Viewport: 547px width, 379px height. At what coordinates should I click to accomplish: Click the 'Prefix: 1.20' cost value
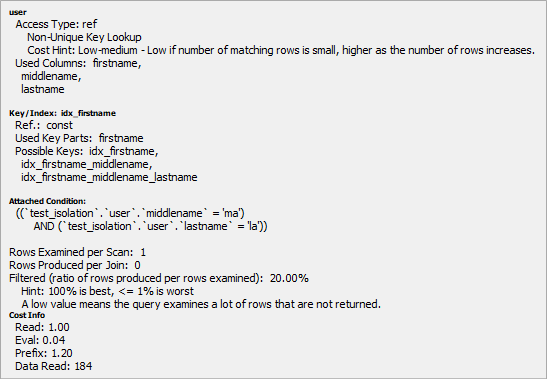[44, 353]
